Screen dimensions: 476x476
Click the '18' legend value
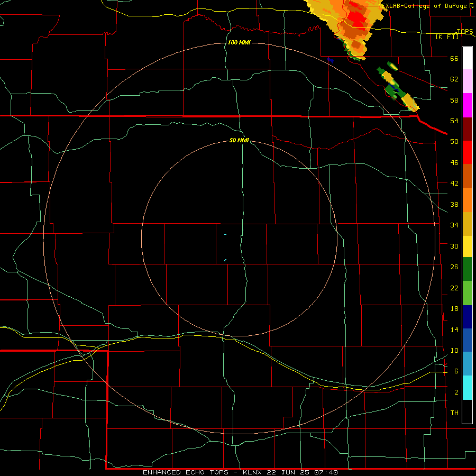pyautogui.click(x=454, y=309)
